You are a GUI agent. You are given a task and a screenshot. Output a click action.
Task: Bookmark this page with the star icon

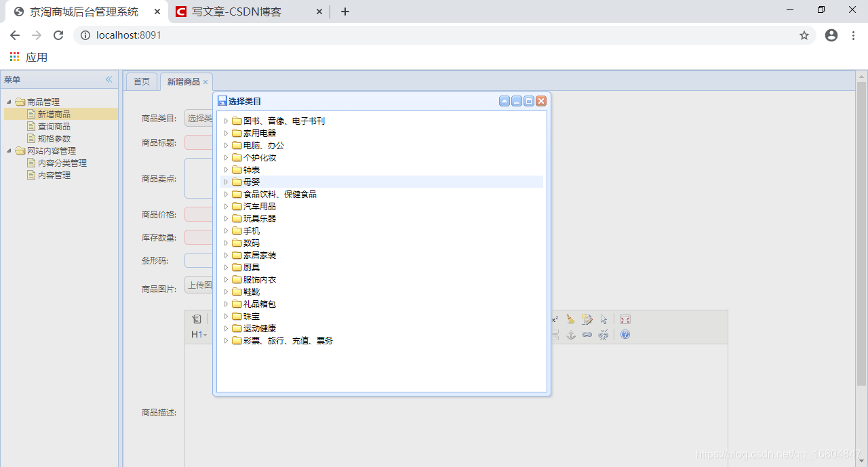click(804, 35)
